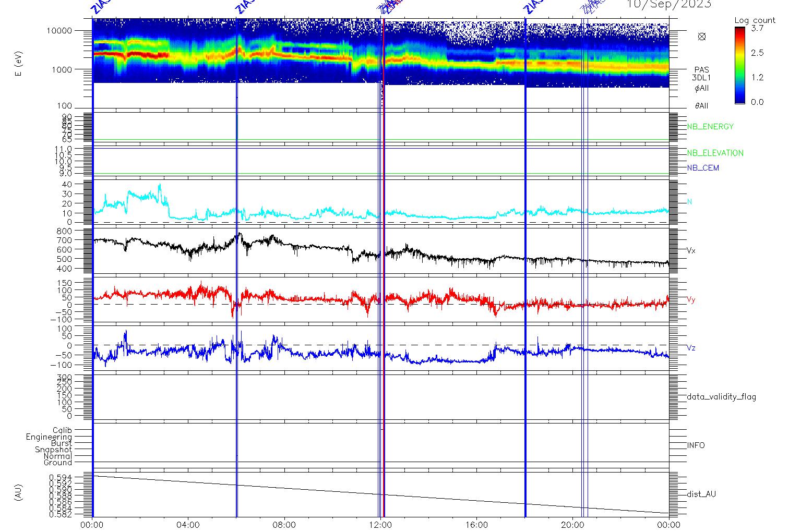The image size is (789, 532).
Task: Click the Ground mode label
Action: coord(58,463)
